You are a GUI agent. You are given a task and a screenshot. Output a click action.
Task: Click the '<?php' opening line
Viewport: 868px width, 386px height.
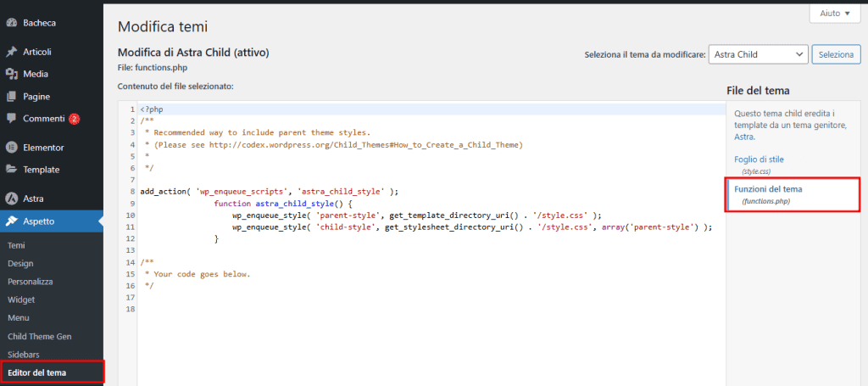[152, 109]
